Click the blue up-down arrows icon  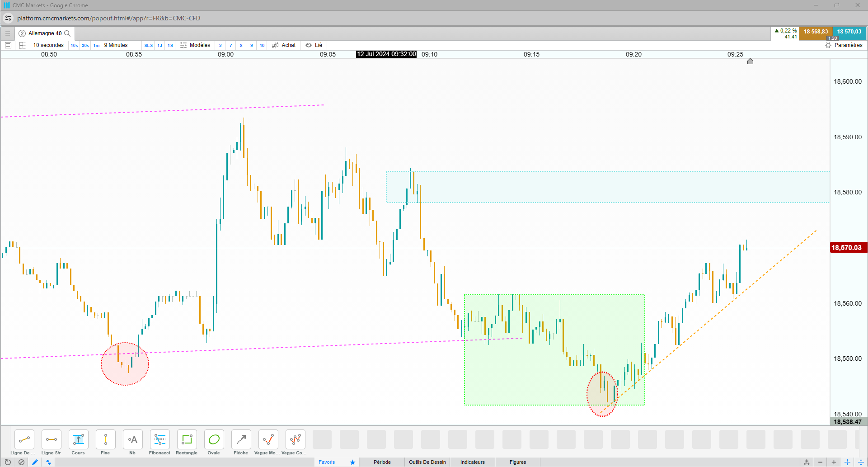click(48, 462)
